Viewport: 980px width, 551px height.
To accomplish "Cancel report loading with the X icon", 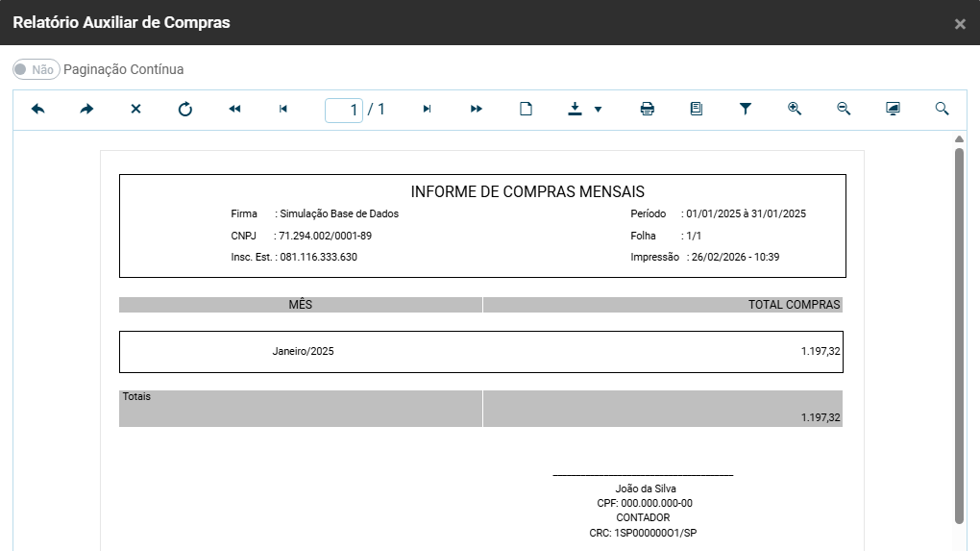I will click(x=135, y=110).
